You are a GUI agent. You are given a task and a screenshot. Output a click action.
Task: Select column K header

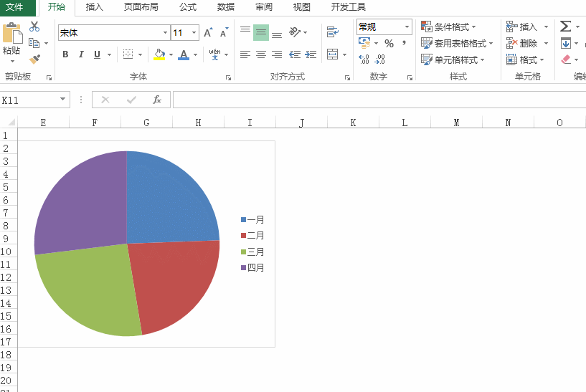point(353,123)
